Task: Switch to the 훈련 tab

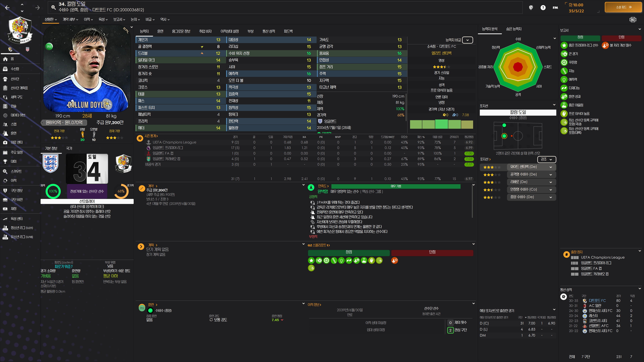Action: point(160,31)
